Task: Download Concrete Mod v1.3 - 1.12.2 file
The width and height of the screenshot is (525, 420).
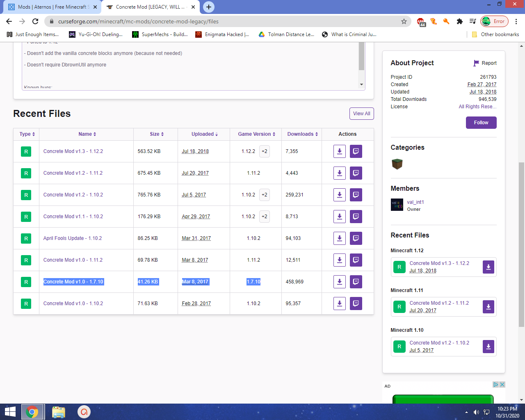Action: (340, 151)
